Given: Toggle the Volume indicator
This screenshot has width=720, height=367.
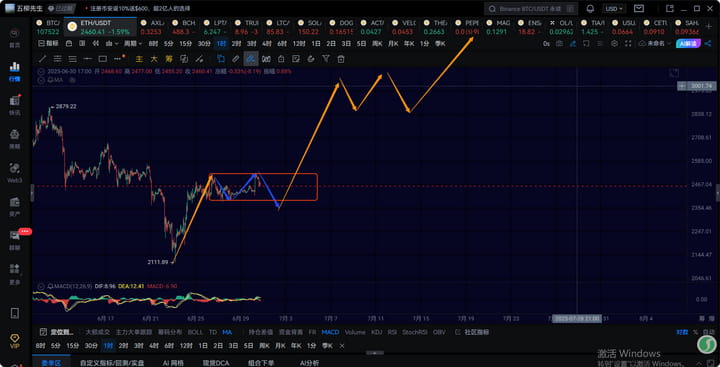Looking at the screenshot, I should click(x=354, y=332).
